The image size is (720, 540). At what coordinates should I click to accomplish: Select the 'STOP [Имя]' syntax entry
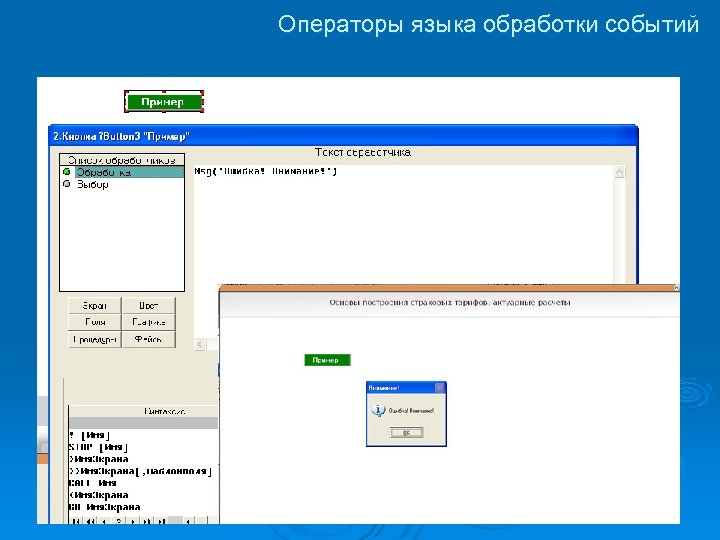(x=98, y=447)
